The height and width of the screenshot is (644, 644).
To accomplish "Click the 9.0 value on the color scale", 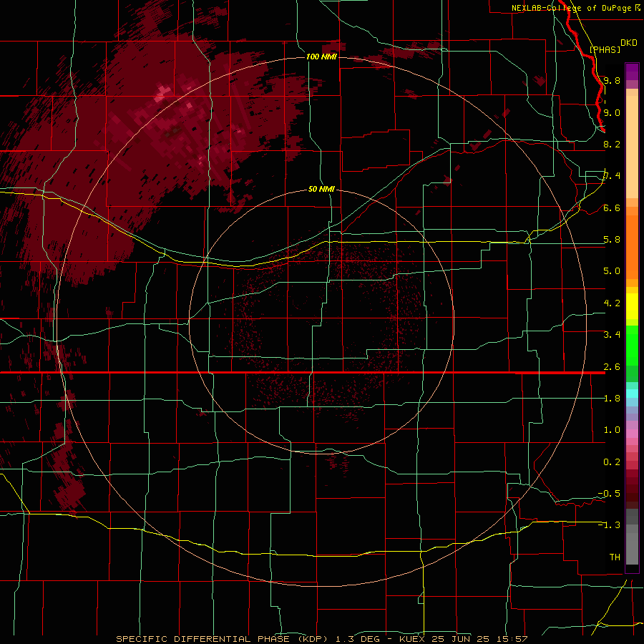I will (612, 112).
